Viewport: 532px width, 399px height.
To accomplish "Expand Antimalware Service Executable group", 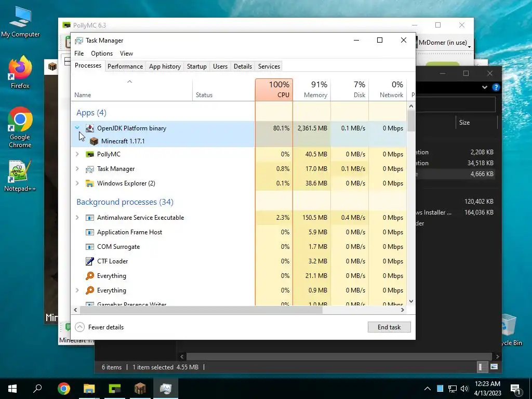I will [x=77, y=218].
